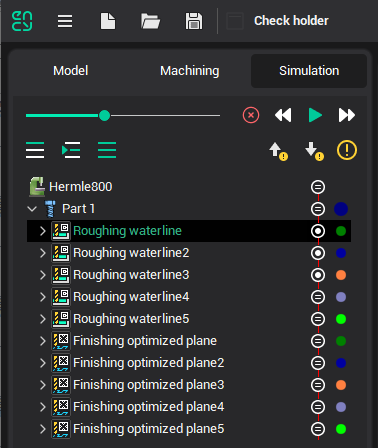Click the indented list with arrow icon

pos(71,150)
